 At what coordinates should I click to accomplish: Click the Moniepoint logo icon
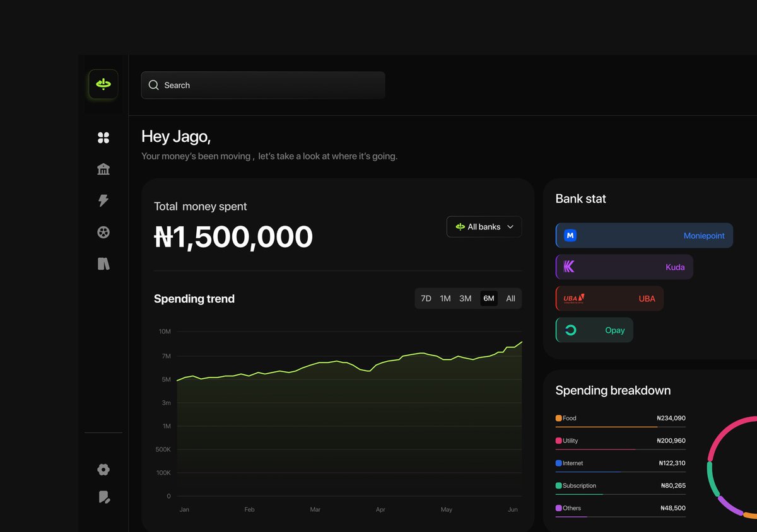pos(570,235)
